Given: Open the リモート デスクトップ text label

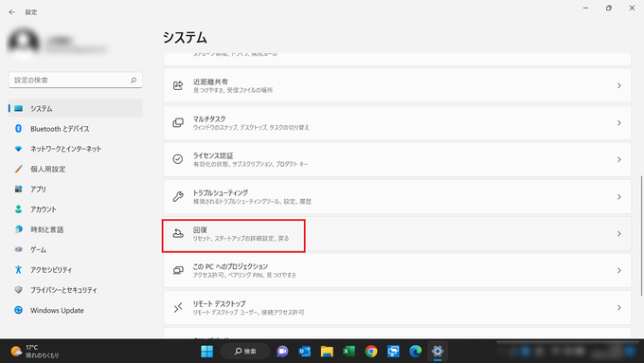Looking at the screenshot, I should click(x=220, y=304).
